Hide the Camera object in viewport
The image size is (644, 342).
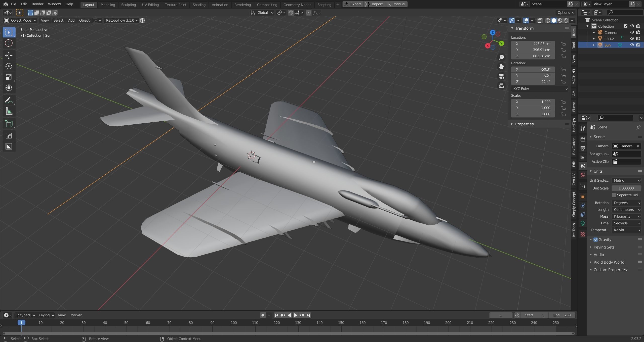coord(632,32)
